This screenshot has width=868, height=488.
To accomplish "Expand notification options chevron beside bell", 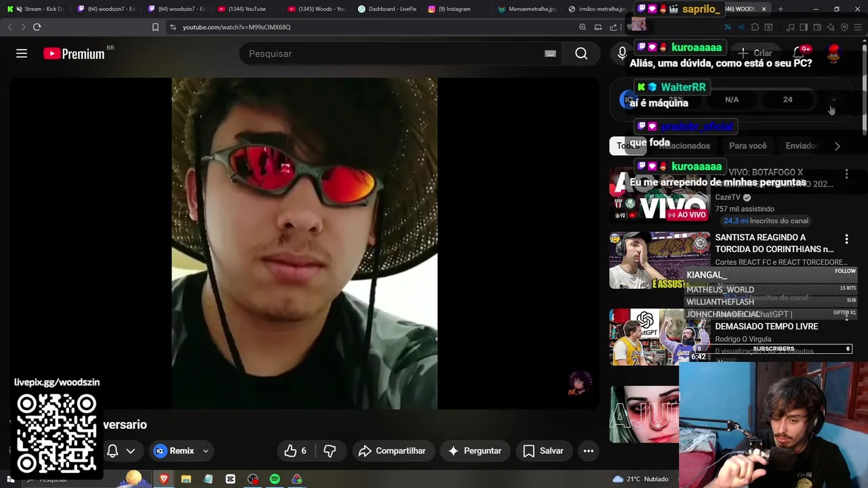I will (x=130, y=451).
